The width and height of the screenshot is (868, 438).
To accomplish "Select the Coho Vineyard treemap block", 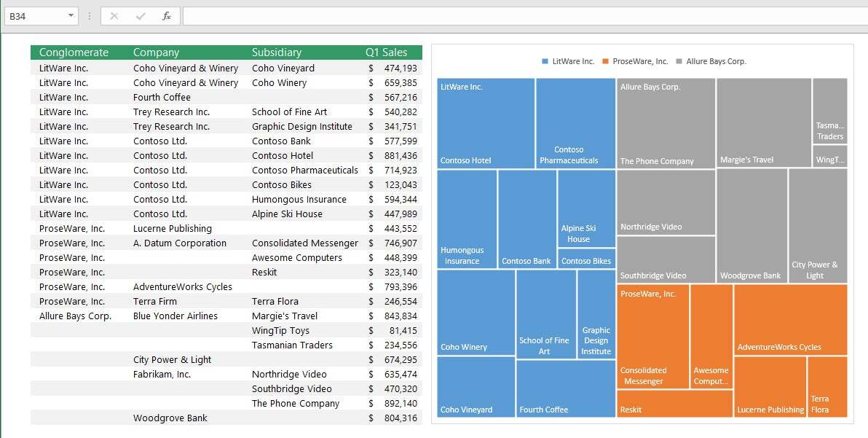I will point(476,386).
